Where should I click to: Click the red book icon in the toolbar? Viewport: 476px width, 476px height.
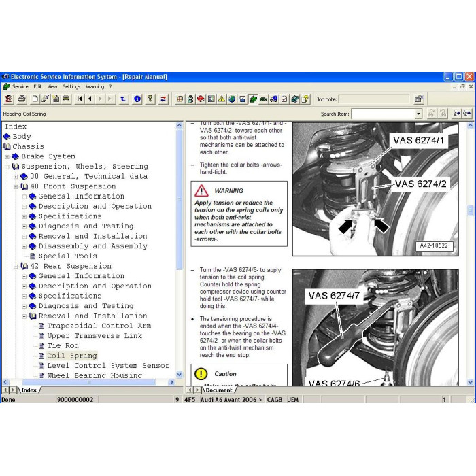[201, 99]
